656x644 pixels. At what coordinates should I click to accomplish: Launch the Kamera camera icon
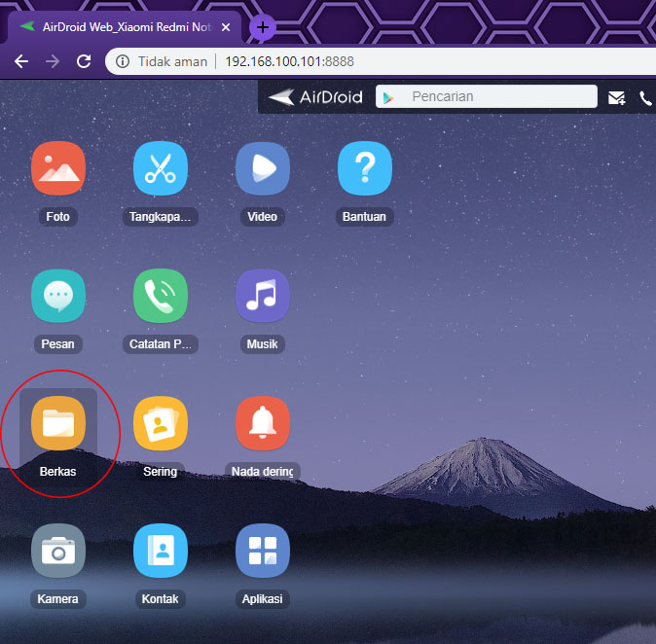[58, 552]
